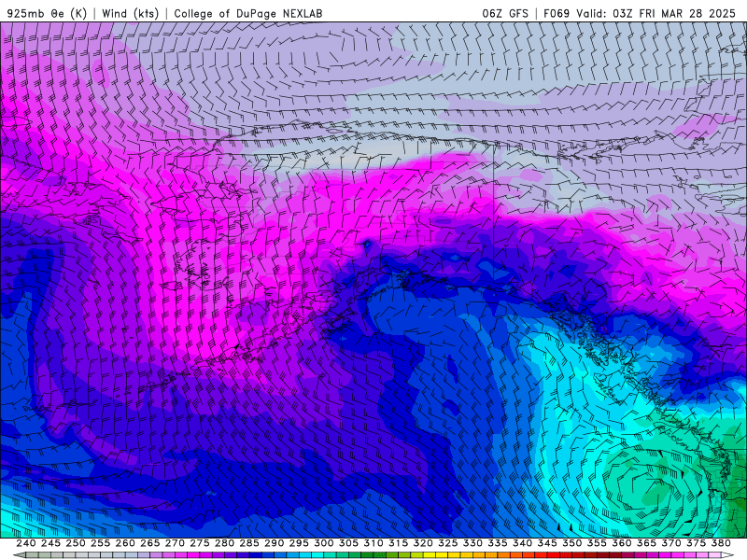Click the 310 value on the color scale

click(x=373, y=543)
